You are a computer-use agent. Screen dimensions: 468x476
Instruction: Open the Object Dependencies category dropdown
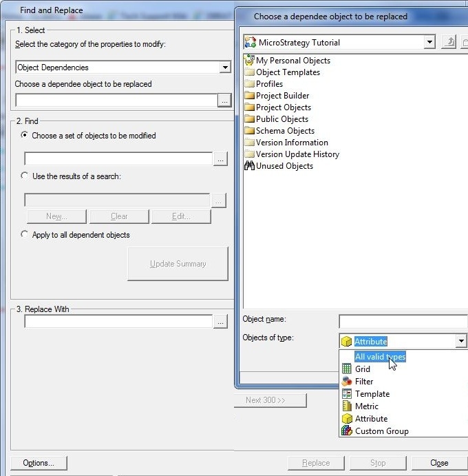pos(224,68)
